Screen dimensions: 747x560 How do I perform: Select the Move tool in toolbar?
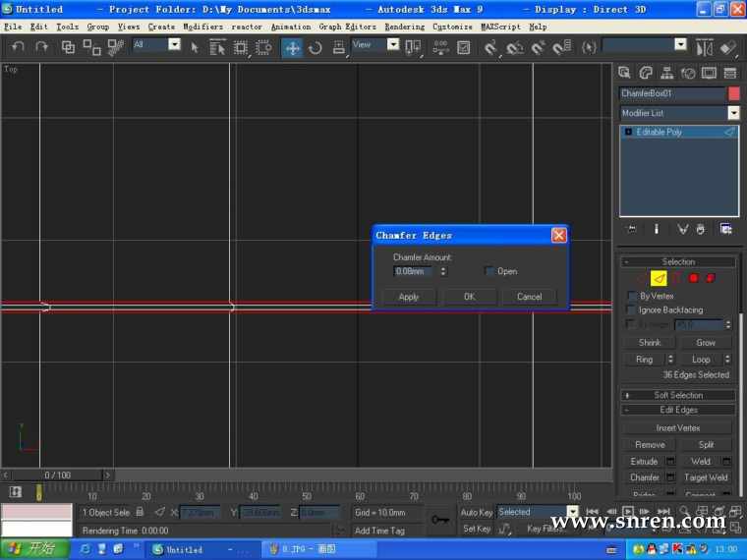pyautogui.click(x=292, y=48)
